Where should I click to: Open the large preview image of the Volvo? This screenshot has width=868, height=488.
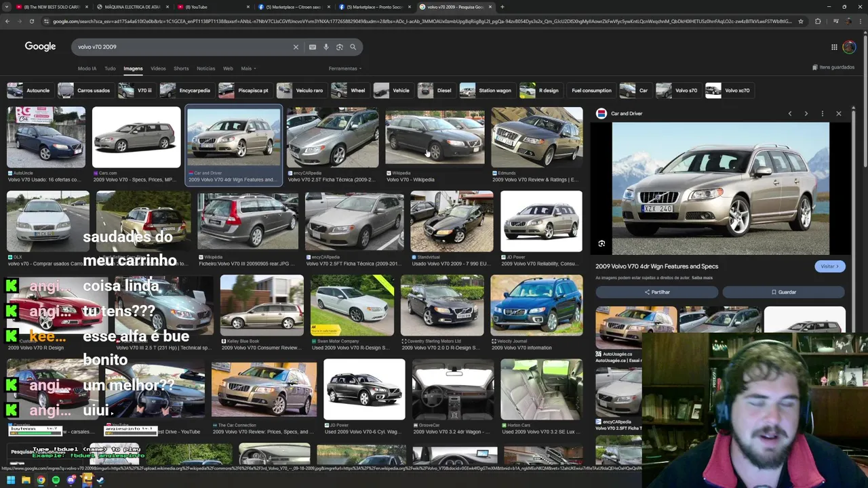[x=720, y=188]
